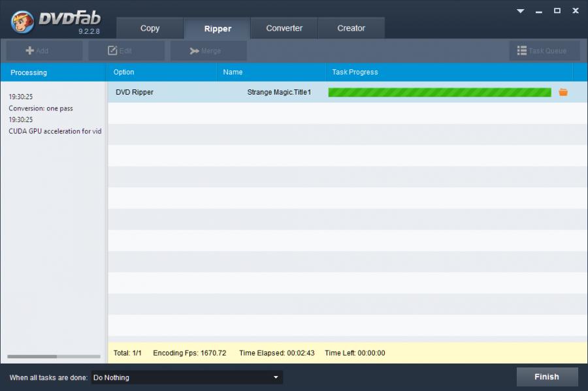Click the 'Total: 1/1' status text
This screenshot has width=588, height=391.
[127, 352]
